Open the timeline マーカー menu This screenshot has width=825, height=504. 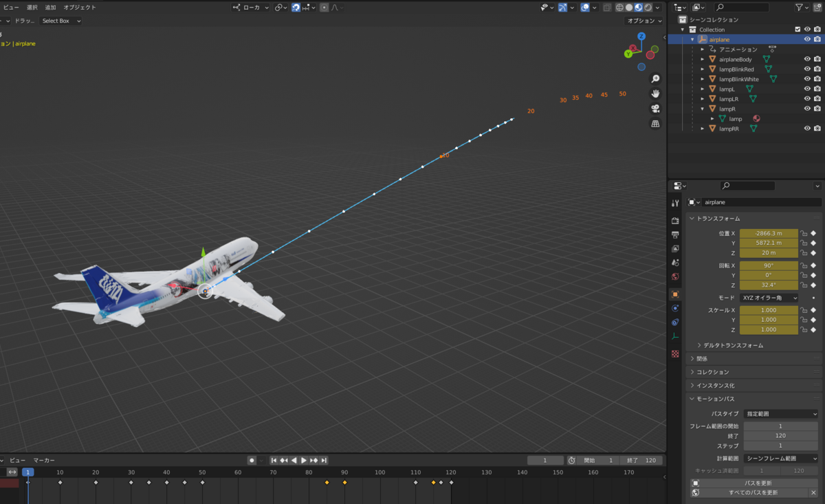44,460
